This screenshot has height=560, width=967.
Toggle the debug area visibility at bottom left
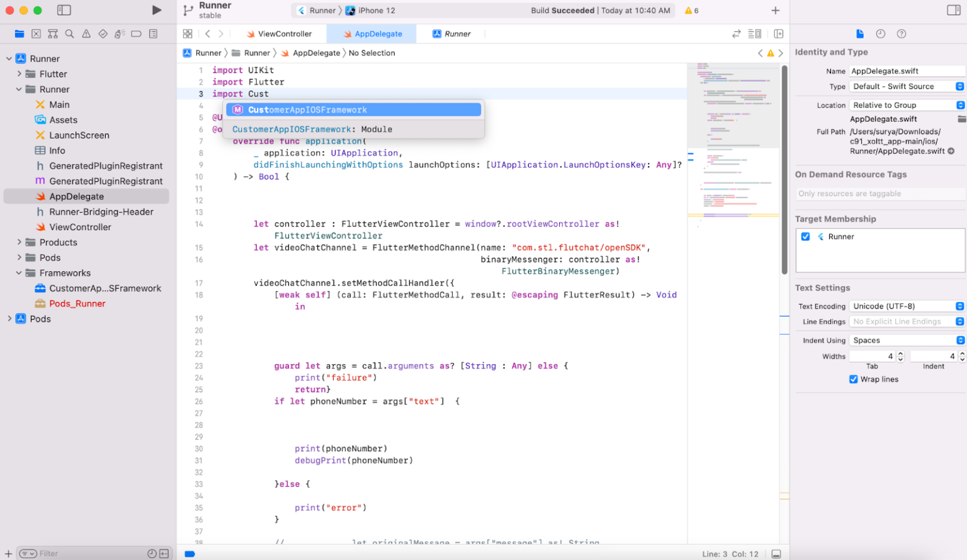189,553
